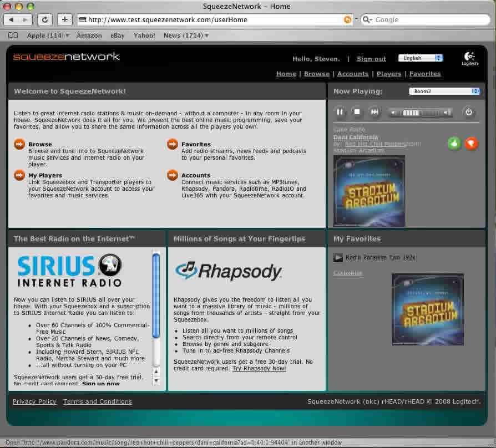
Task: Give the song an orange thumbs down
Action: 471,144
